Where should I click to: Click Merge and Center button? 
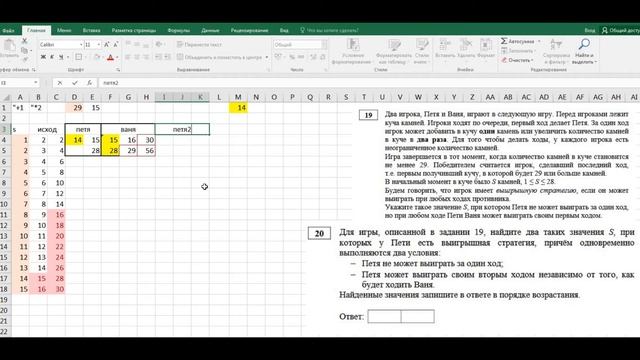click(220, 58)
